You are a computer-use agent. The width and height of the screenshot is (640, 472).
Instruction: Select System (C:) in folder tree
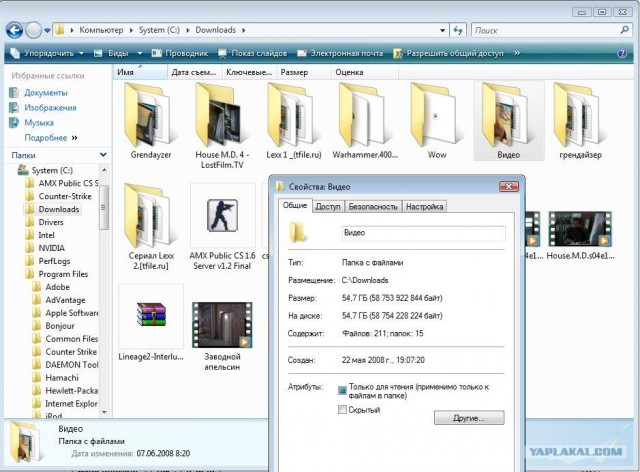point(52,170)
